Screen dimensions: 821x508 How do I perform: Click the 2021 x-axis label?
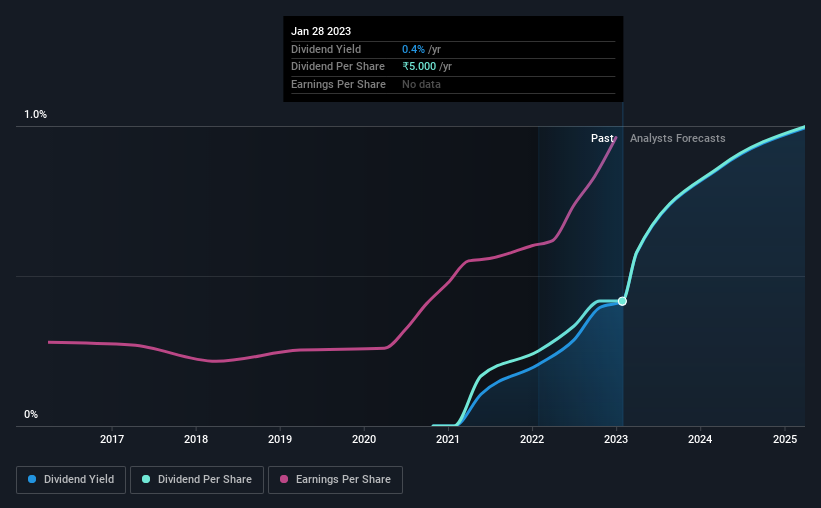[448, 439]
